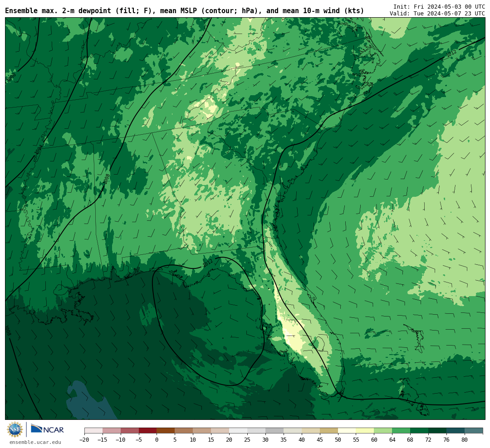Click the colorbar label 76
This screenshot has height=448, width=490.
pos(446,439)
